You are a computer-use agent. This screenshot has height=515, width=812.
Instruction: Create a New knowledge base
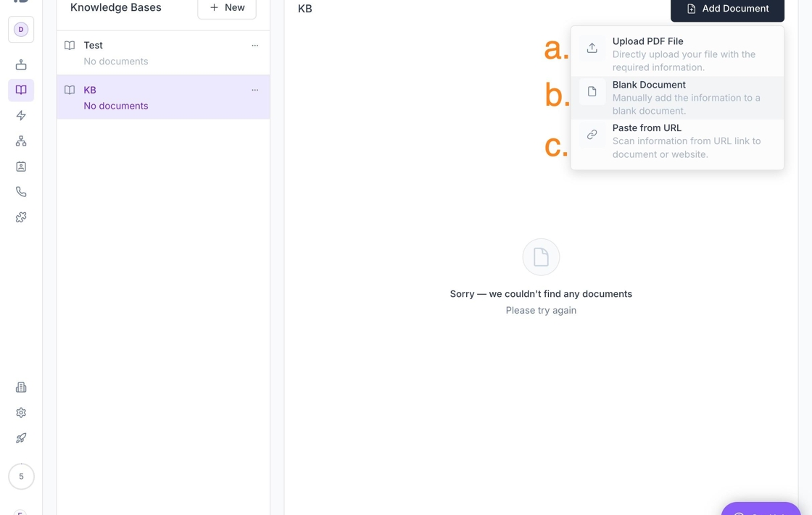tap(227, 8)
